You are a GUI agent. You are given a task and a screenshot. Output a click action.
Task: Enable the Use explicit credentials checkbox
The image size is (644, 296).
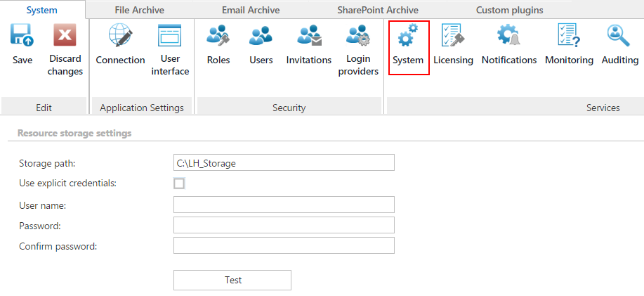179,184
